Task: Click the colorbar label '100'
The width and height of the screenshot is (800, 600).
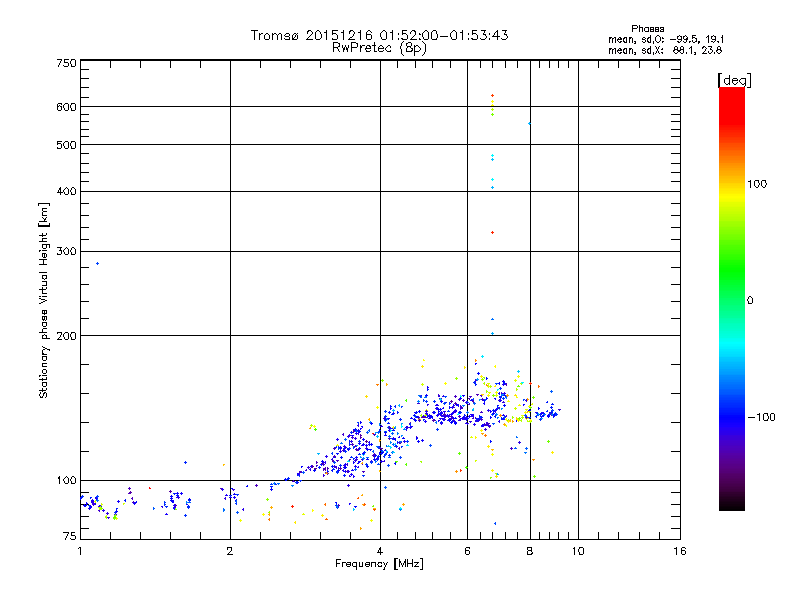Action: click(x=757, y=184)
